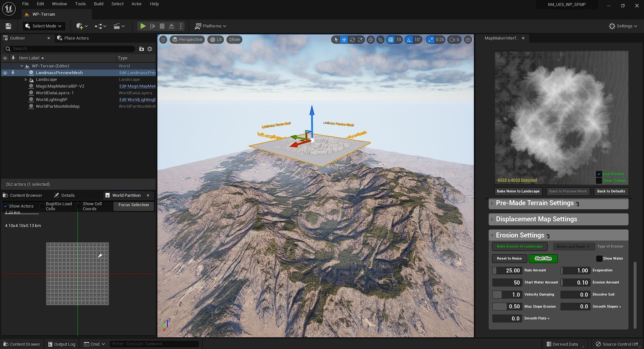The height and width of the screenshot is (349, 644).
Task: Open the Rivers and Pools erosion type dropdown
Action: tap(573, 247)
